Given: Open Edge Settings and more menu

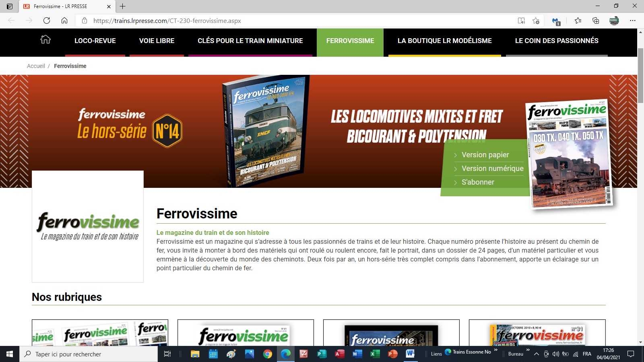Looking at the screenshot, I should [x=633, y=21].
